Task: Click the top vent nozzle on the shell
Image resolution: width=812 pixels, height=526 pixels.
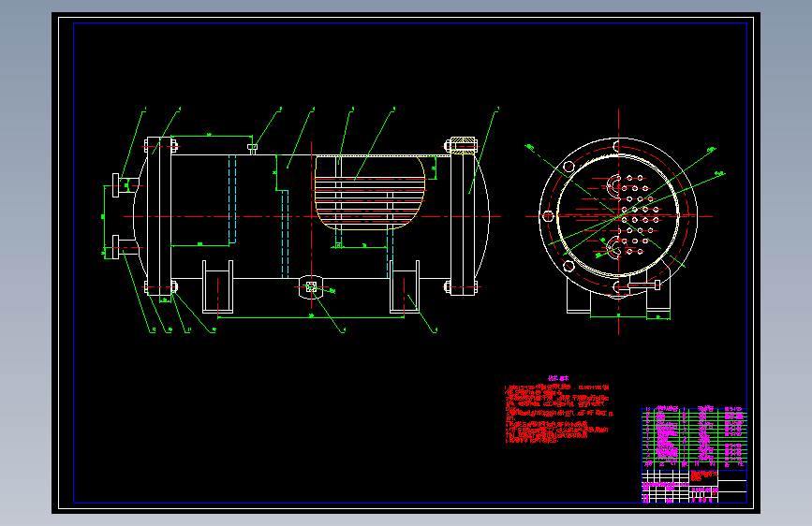Action: [252, 149]
